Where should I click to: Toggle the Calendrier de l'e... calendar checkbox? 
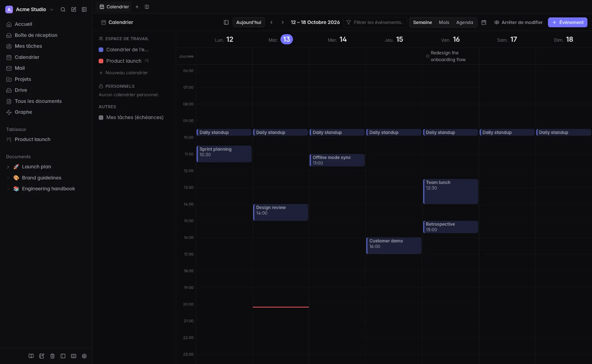tap(101, 50)
